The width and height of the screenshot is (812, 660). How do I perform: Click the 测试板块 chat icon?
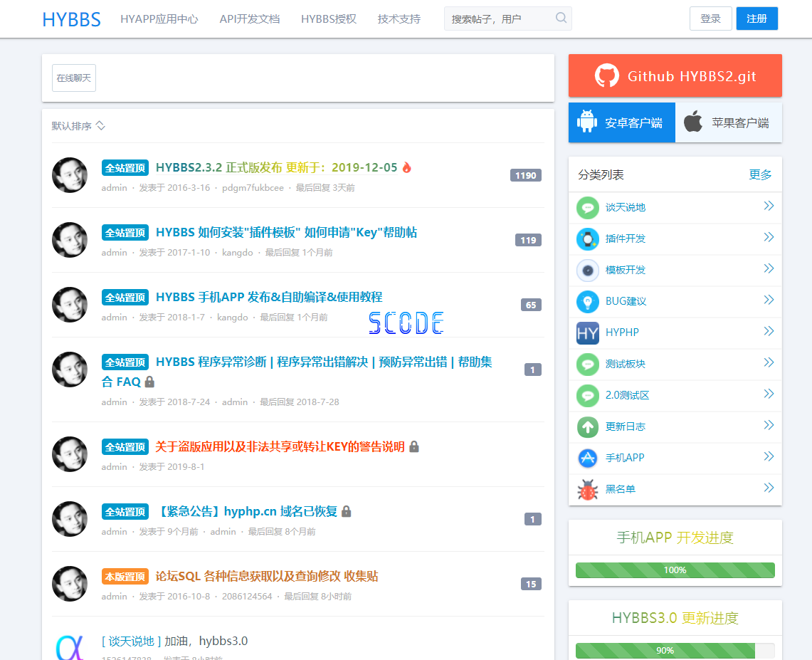point(588,365)
